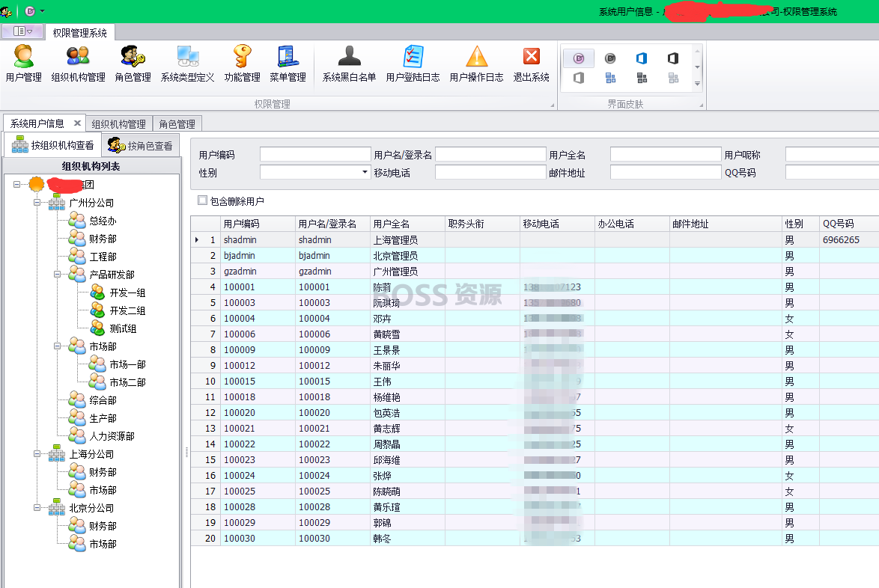Open 用户操作日志 warning icon
Image resolution: width=879 pixels, height=588 pixels.
tap(476, 64)
